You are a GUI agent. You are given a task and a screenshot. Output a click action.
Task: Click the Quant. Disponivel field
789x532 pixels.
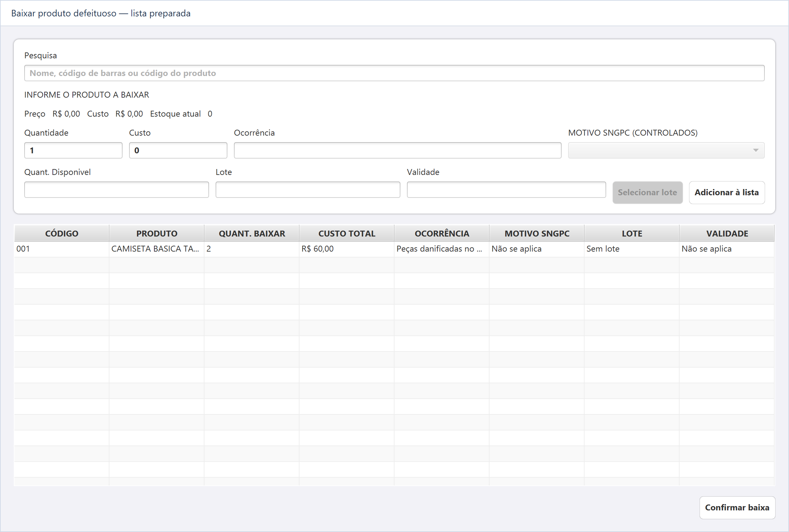tap(116, 190)
